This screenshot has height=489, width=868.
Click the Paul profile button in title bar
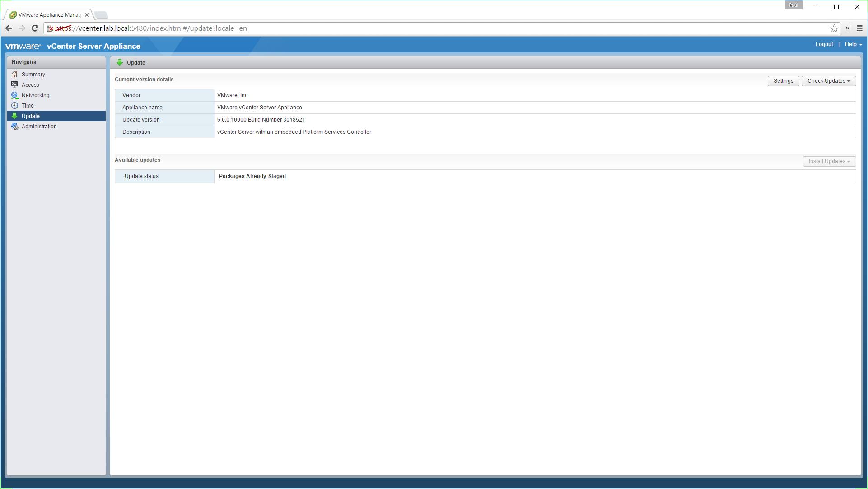[x=793, y=5]
